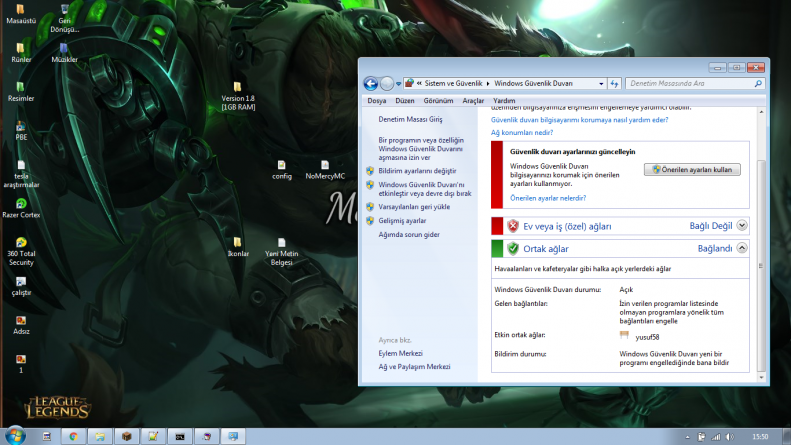Launch 360 Total Security shortcut
Viewport: 791px width, 445px height.
21,252
